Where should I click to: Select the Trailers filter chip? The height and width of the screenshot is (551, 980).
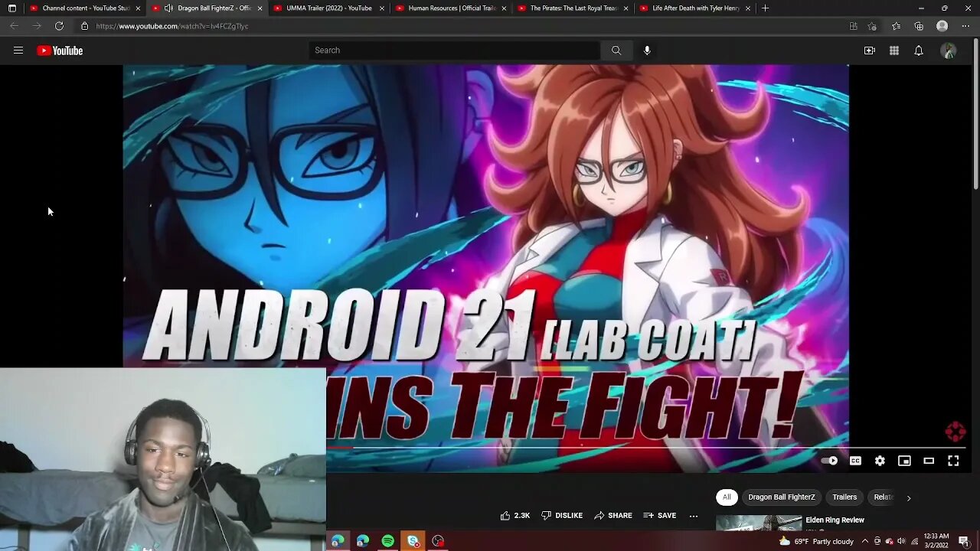(x=844, y=497)
